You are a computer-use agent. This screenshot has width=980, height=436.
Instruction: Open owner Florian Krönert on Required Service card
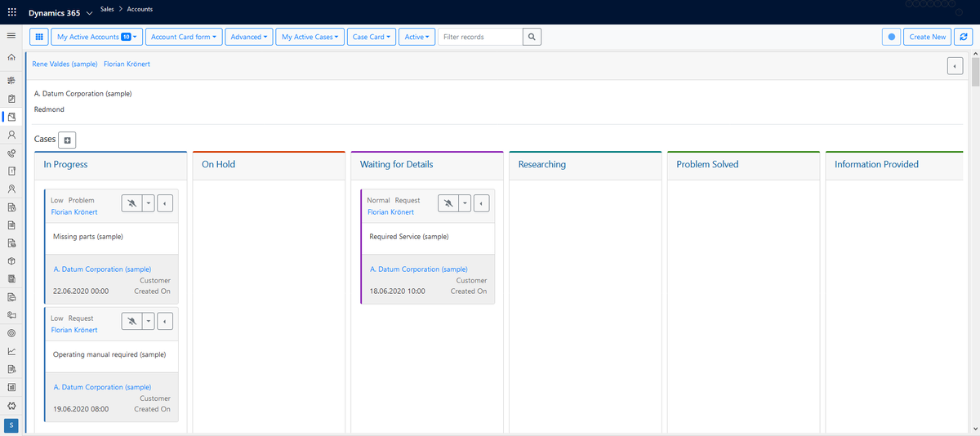click(x=390, y=212)
